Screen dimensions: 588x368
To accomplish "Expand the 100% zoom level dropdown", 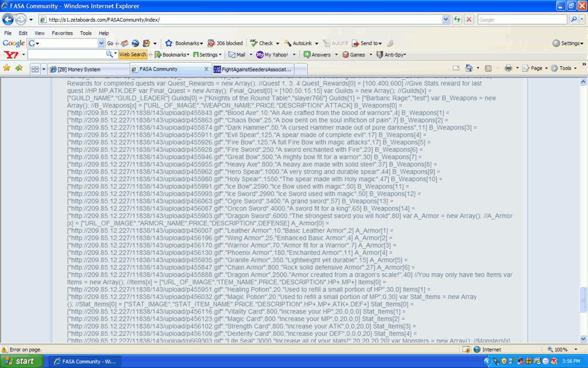I will click(574, 350).
